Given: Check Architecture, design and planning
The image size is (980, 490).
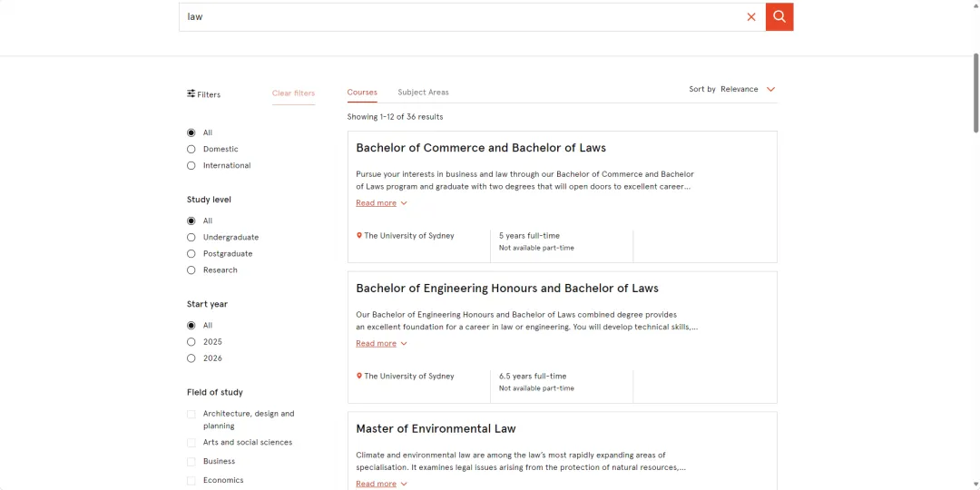Looking at the screenshot, I should click(191, 414).
